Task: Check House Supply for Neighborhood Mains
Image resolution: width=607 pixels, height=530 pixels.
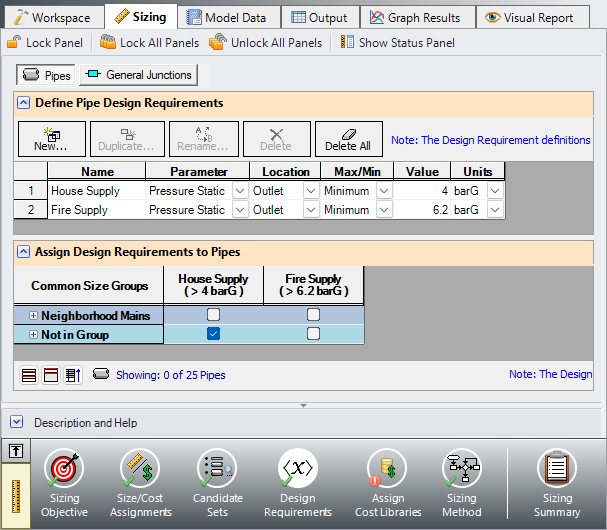Action: pyautogui.click(x=213, y=315)
